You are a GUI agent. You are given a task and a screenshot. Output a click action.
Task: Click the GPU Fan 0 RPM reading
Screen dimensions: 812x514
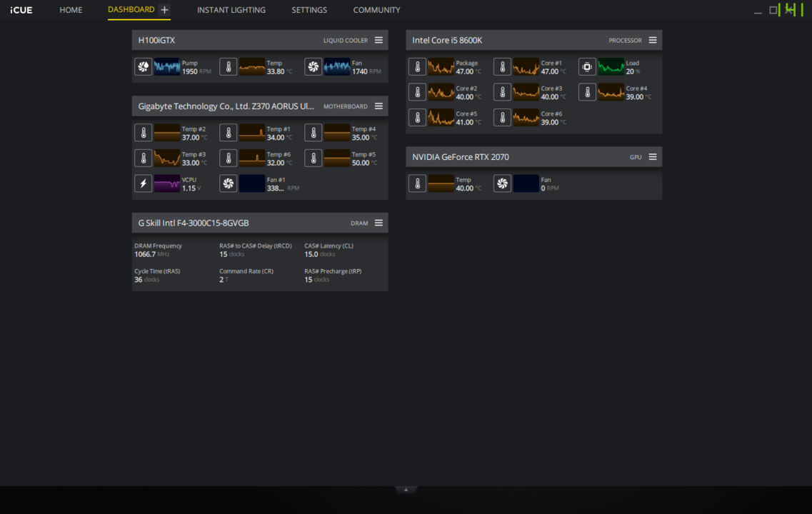(549, 188)
